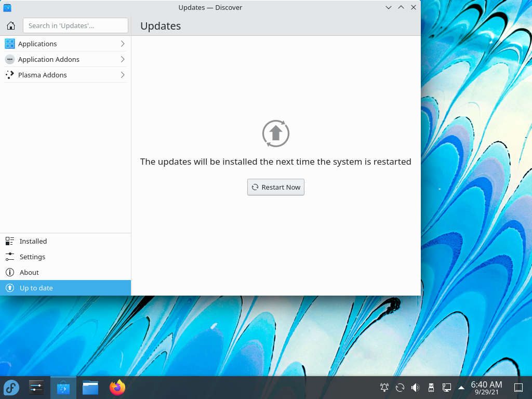Click the Applications grid icon

pyautogui.click(x=10, y=44)
